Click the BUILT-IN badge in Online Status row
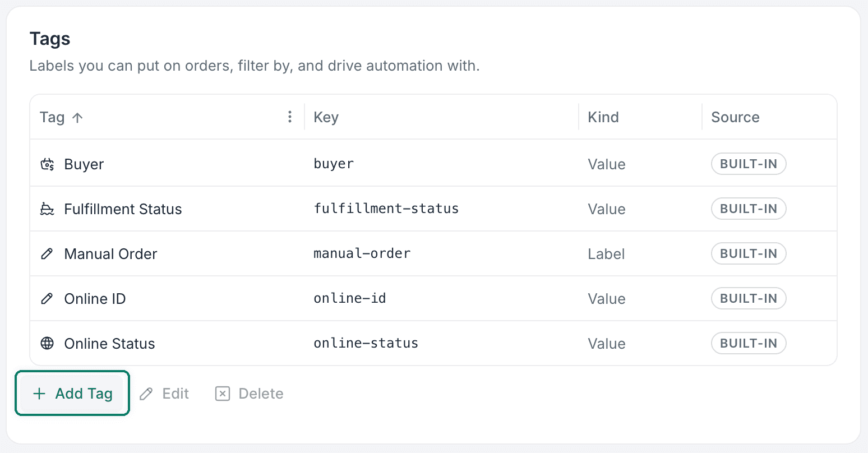Image resolution: width=868 pixels, height=453 pixels. [749, 343]
